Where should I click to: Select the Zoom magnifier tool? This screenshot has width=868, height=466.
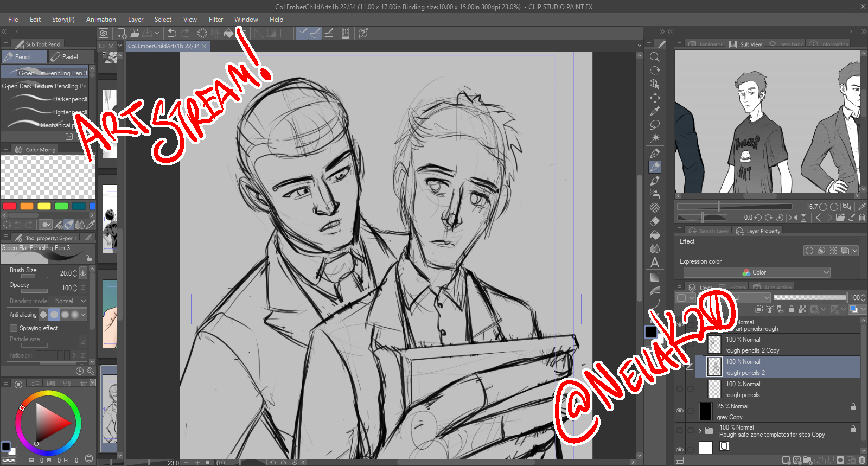tap(655, 57)
